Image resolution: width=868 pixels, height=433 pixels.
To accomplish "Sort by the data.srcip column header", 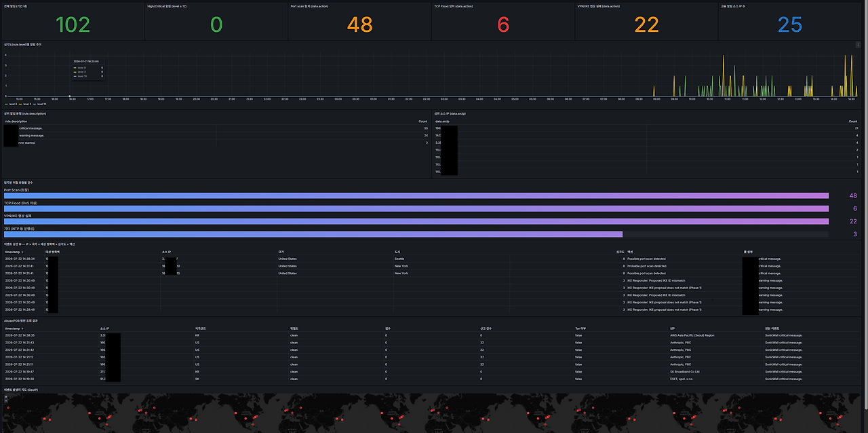I will (442, 121).
